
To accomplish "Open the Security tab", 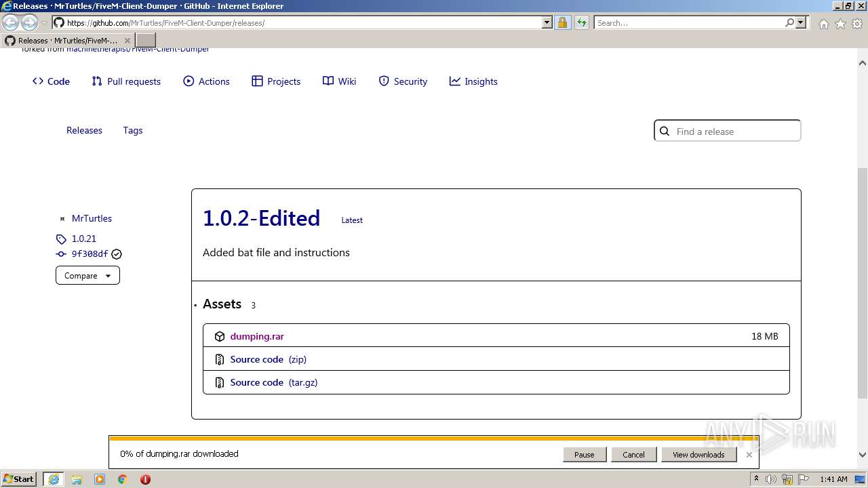I will tap(403, 81).
